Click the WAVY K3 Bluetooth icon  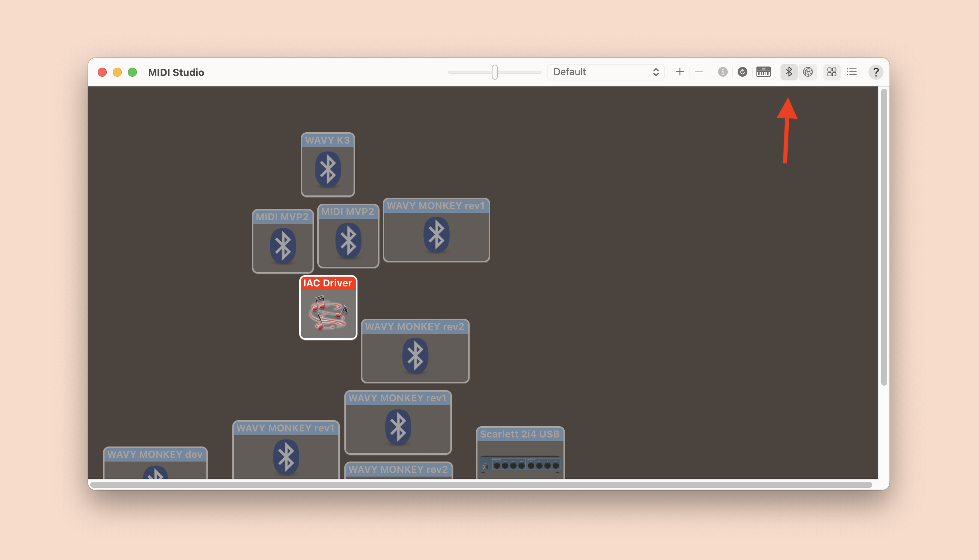click(x=328, y=169)
